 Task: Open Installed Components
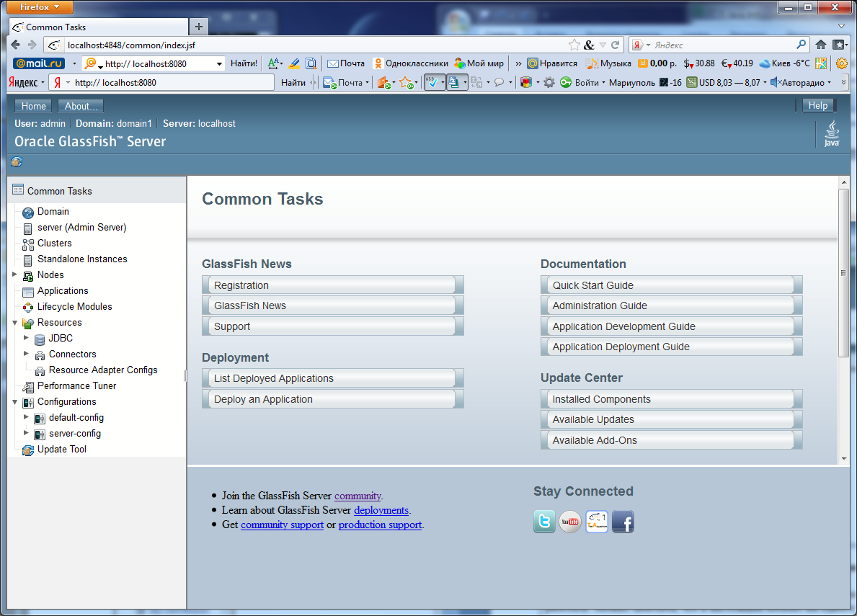click(x=671, y=399)
